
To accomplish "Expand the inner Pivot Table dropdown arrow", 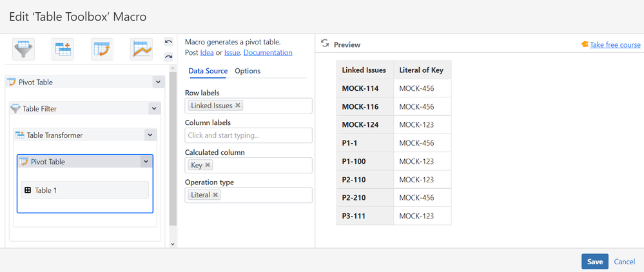I will point(146,162).
